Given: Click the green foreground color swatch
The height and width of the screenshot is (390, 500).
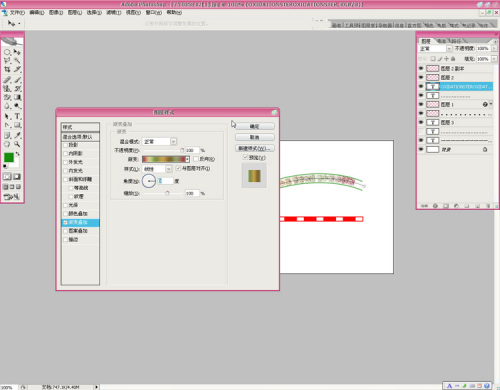Looking at the screenshot, I should [9, 157].
